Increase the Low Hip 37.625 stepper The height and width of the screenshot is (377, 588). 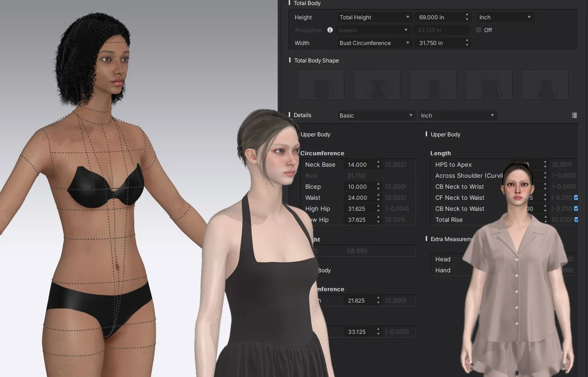click(378, 217)
